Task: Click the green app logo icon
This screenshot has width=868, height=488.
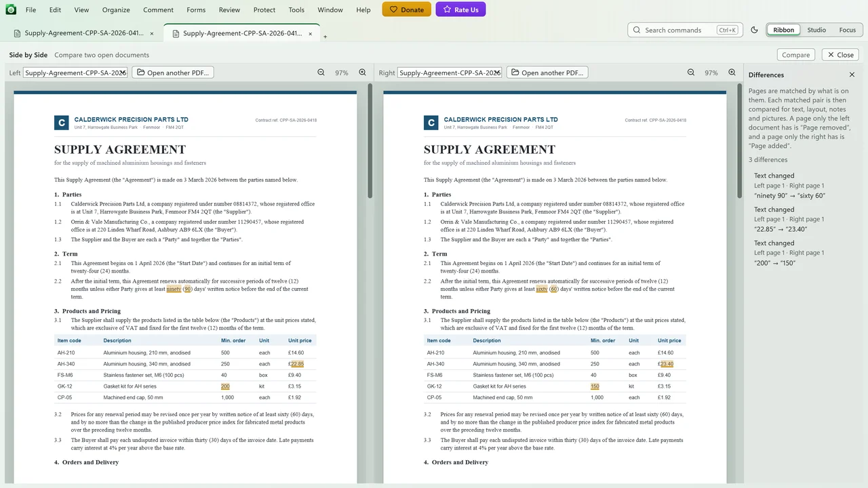Action: coord(11,9)
